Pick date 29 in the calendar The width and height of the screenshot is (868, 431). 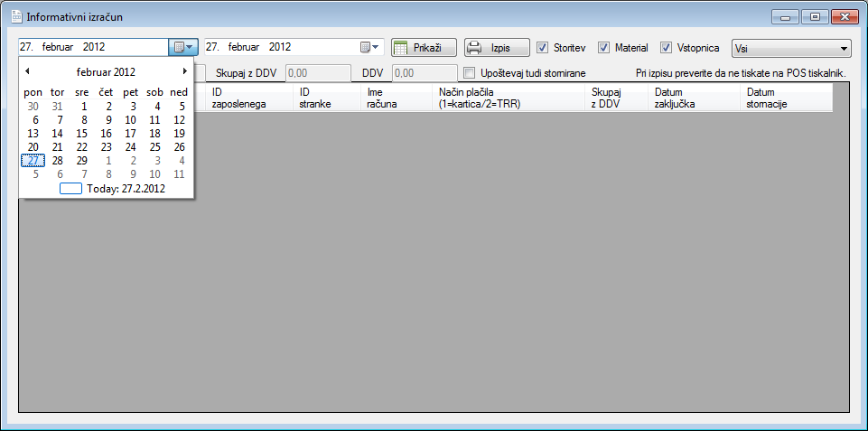(x=82, y=160)
